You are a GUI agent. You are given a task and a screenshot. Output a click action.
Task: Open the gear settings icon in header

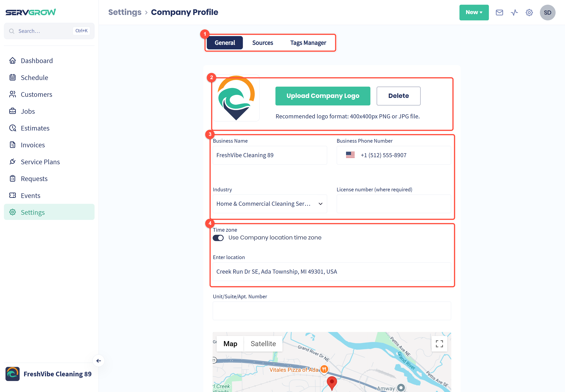coord(529,13)
